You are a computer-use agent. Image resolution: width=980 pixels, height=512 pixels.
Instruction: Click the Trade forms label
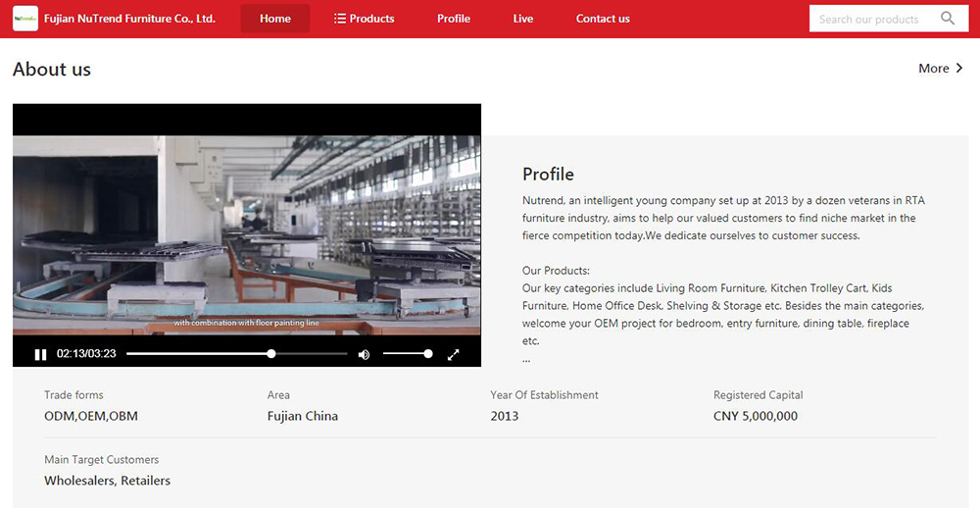coord(73,395)
